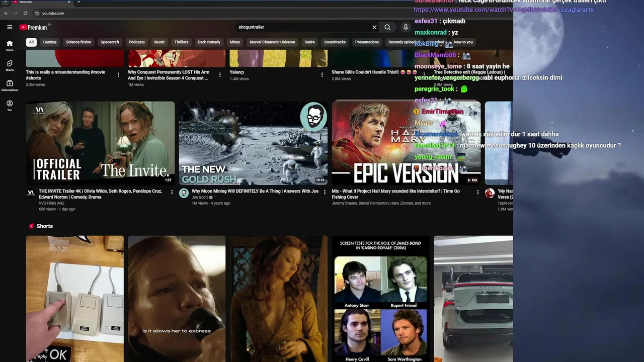Select the Presentations chip
Screen dimensions: 644x362
pos(367,42)
